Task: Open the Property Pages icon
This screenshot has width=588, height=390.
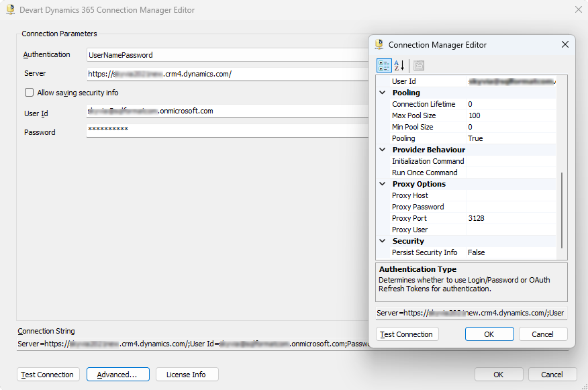Action: pyautogui.click(x=419, y=66)
